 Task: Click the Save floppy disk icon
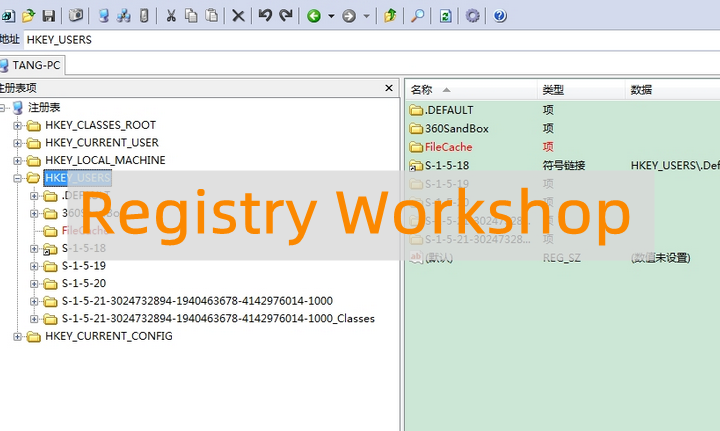[x=48, y=16]
